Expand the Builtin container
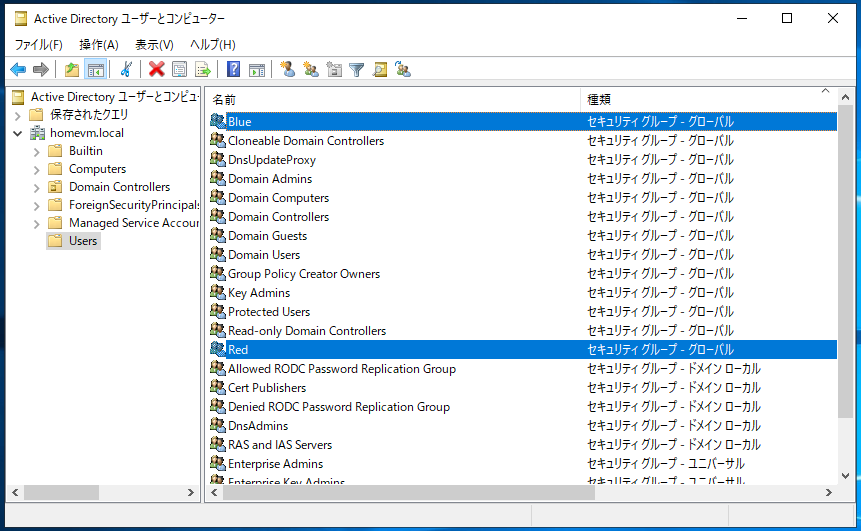 tap(36, 152)
